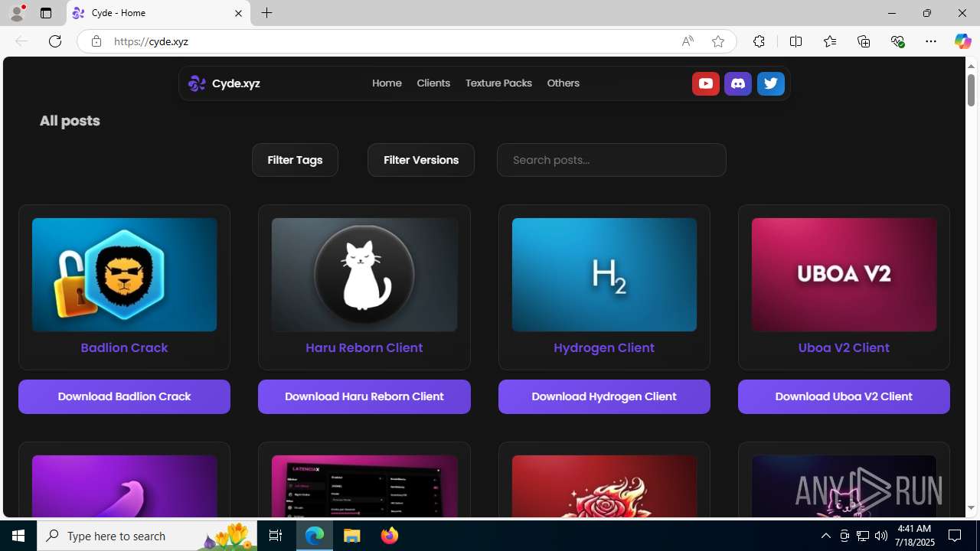This screenshot has height=551, width=980.
Task: Click Download Haru Reborn Client button
Action: pyautogui.click(x=364, y=396)
